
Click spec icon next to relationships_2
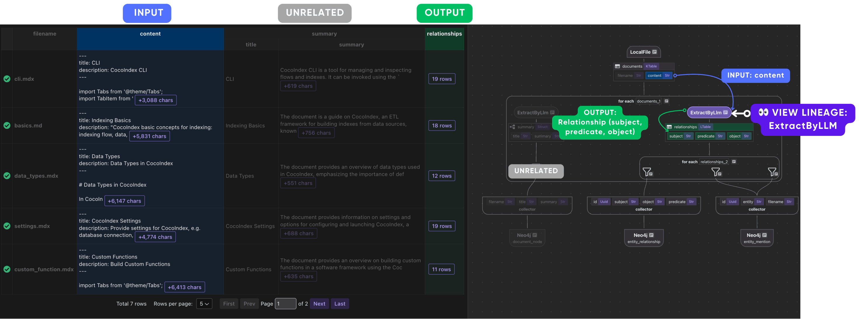(734, 162)
